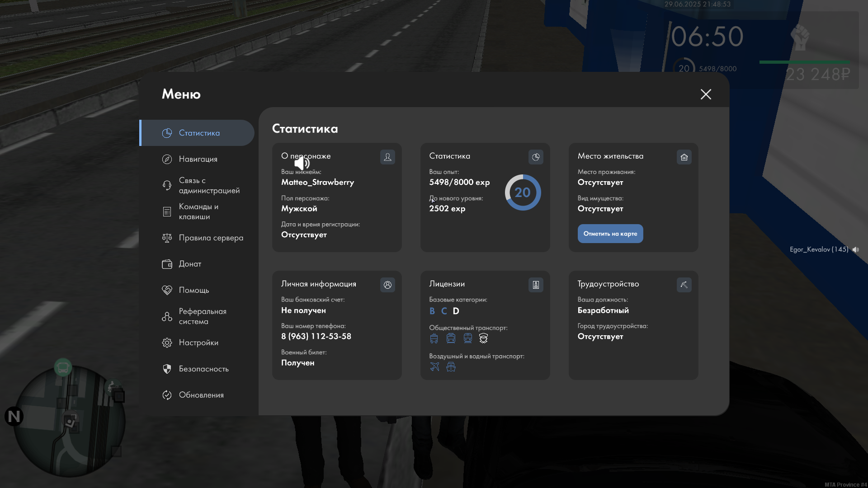Viewport: 868px width, 488px height.
Task: Click the speaker icon next to Egor_Kevalov
Action: pos(855,249)
